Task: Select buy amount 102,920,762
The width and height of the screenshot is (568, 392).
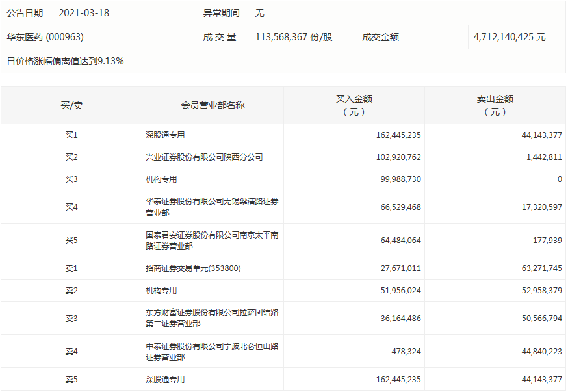Action: 398,157
